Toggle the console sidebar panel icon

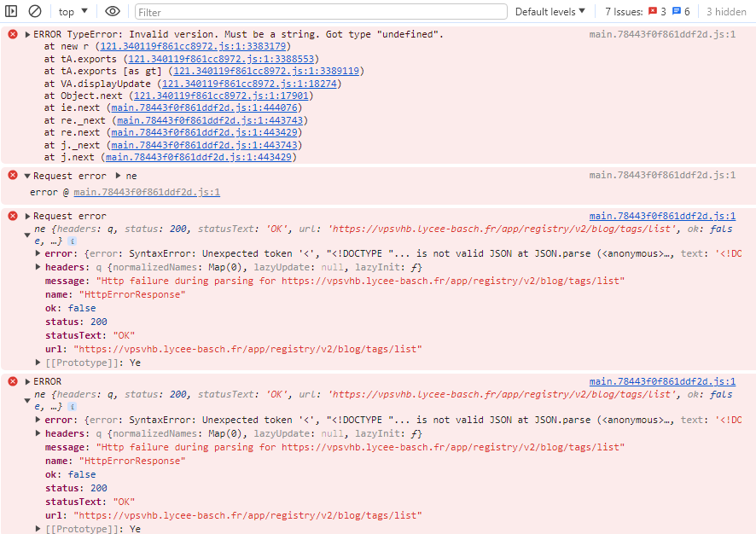coord(12,12)
